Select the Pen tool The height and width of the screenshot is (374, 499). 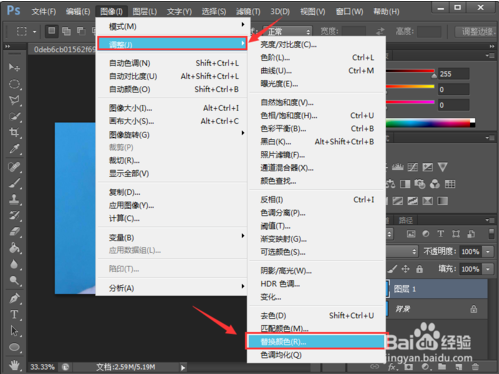[14, 298]
